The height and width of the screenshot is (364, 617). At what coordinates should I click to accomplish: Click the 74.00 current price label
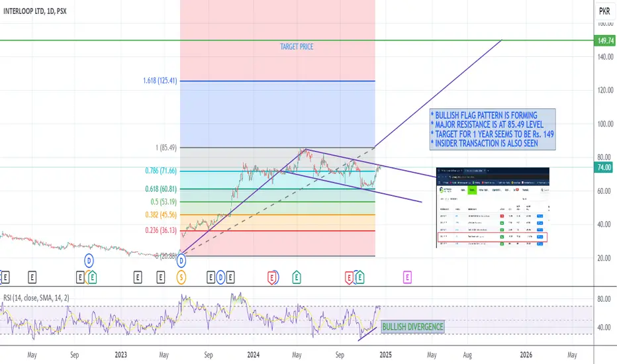[604, 167]
